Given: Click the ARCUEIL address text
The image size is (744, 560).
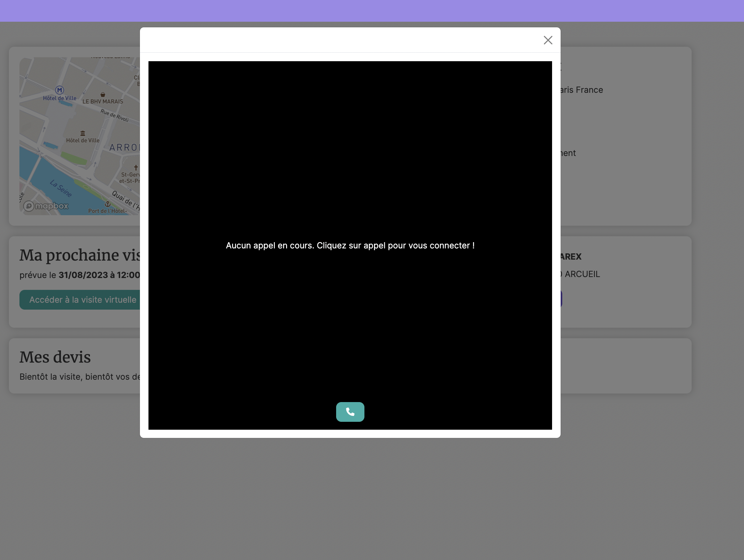Looking at the screenshot, I should pos(582,274).
